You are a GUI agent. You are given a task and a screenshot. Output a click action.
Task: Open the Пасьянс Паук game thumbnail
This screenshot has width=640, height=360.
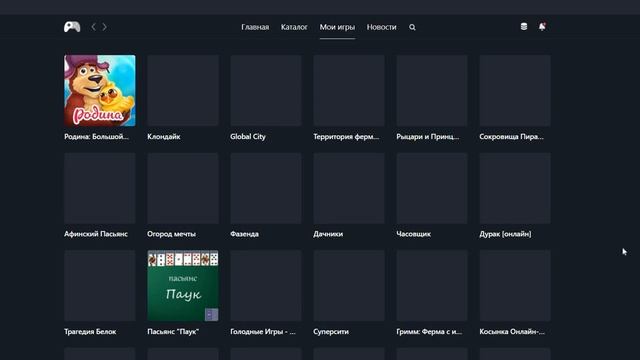[183, 286]
